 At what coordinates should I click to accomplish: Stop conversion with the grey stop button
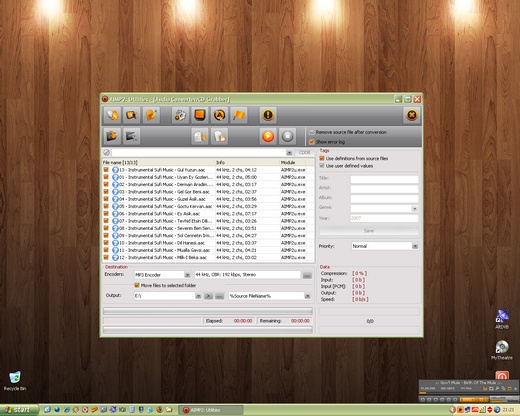coord(287,136)
